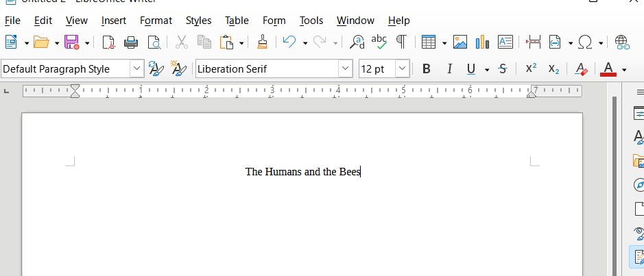Click the Paste clipboard icon
This screenshot has height=276, width=644.
227,42
